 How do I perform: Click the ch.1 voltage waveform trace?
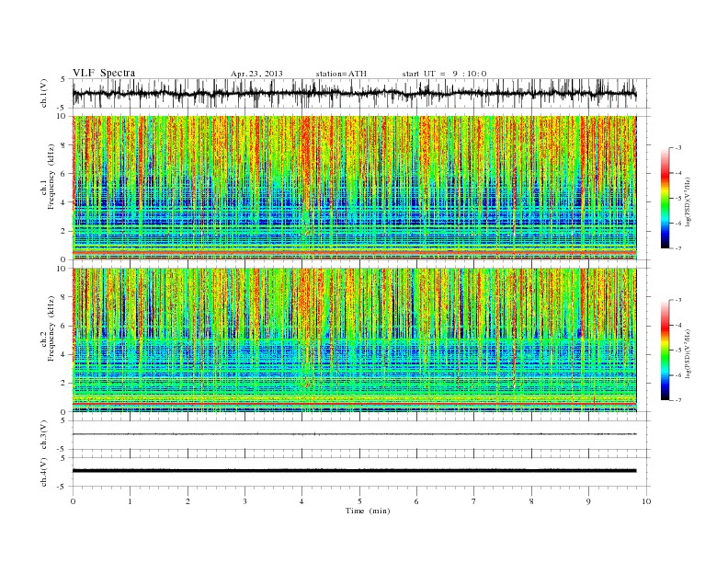[354, 93]
